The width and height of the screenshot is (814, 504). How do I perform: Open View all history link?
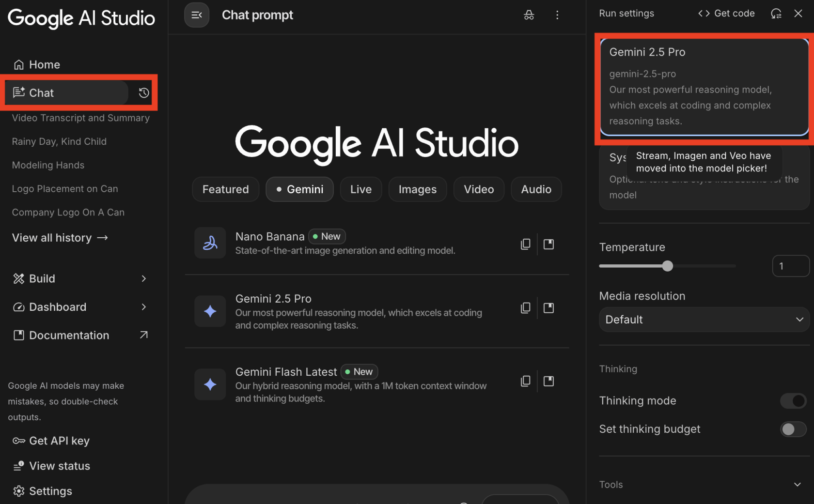coord(60,238)
